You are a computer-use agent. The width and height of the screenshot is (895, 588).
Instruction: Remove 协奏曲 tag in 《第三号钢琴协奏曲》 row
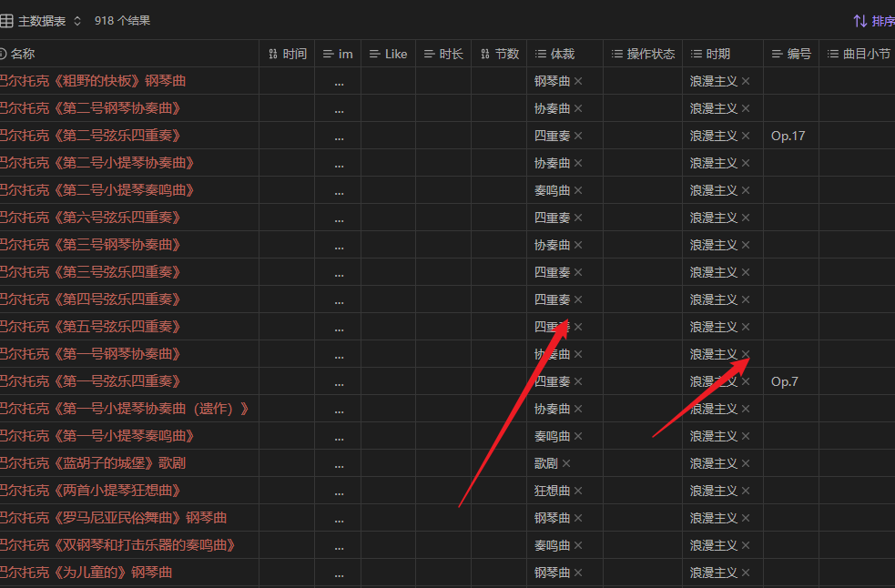click(578, 245)
